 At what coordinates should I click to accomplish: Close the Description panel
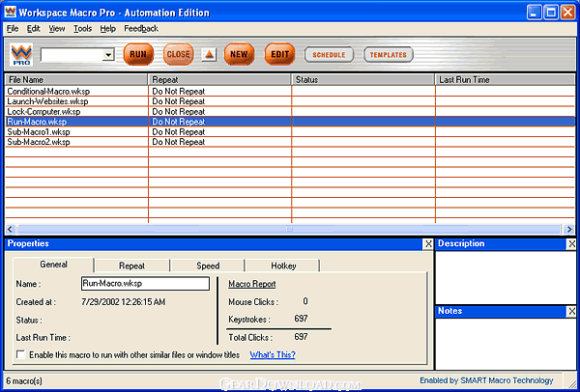pyautogui.click(x=571, y=244)
